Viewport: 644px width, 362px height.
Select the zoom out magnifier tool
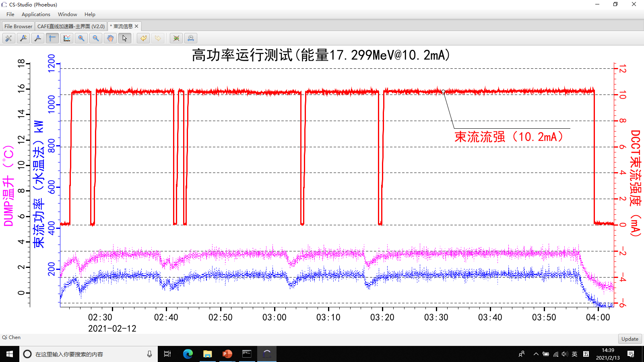pyautogui.click(x=96, y=38)
